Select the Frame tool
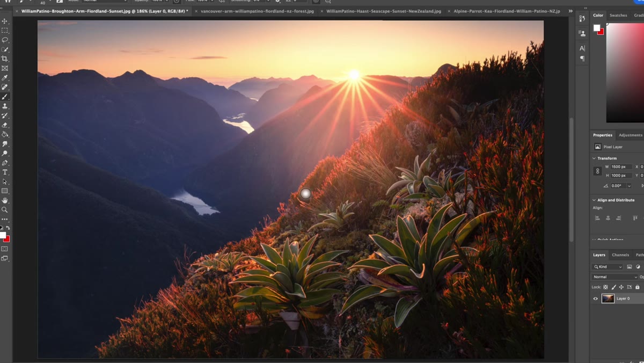The width and height of the screenshot is (644, 363). click(x=5, y=68)
